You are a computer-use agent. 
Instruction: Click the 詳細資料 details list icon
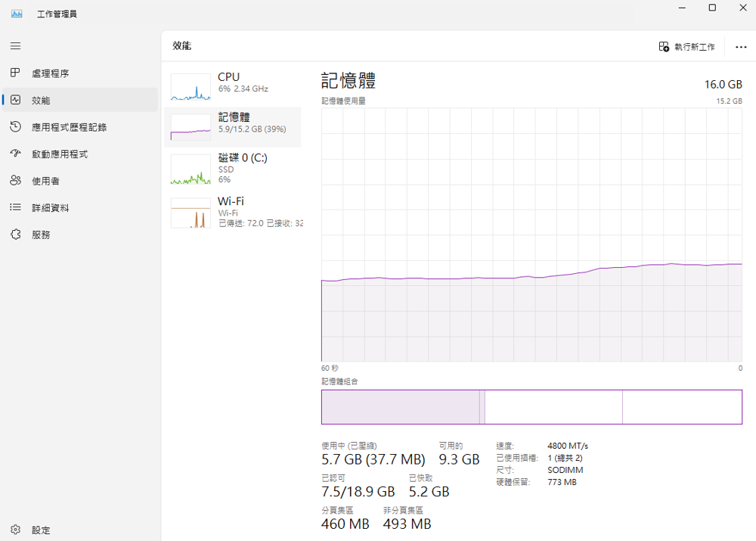coord(15,207)
